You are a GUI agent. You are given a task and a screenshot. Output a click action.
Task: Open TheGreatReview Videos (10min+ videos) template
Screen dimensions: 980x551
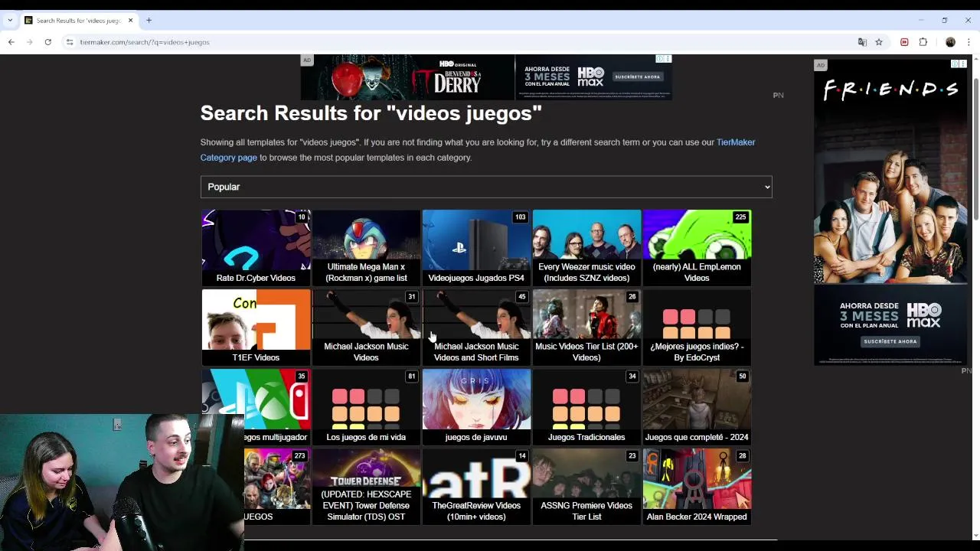pos(476,486)
